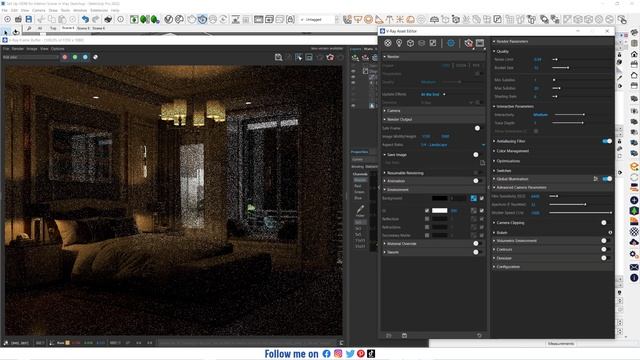Click the save settings icon at Asset Editor bottom
The width and height of the screenshot is (640, 360).
pos(404,336)
